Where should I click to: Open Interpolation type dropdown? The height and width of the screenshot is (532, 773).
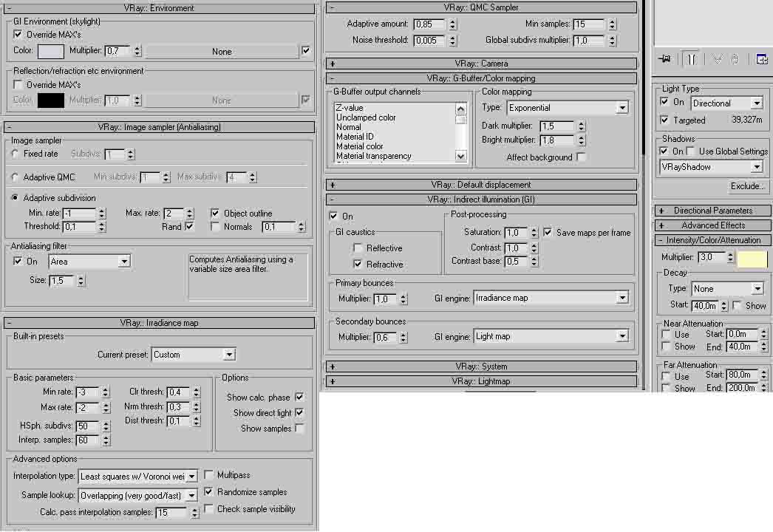138,477
